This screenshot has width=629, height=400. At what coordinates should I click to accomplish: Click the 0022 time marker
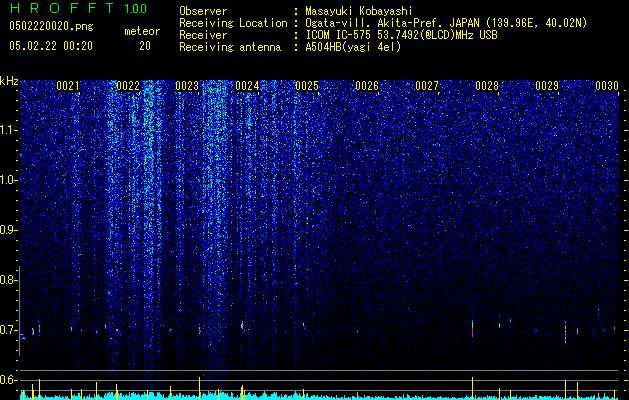click(x=128, y=86)
